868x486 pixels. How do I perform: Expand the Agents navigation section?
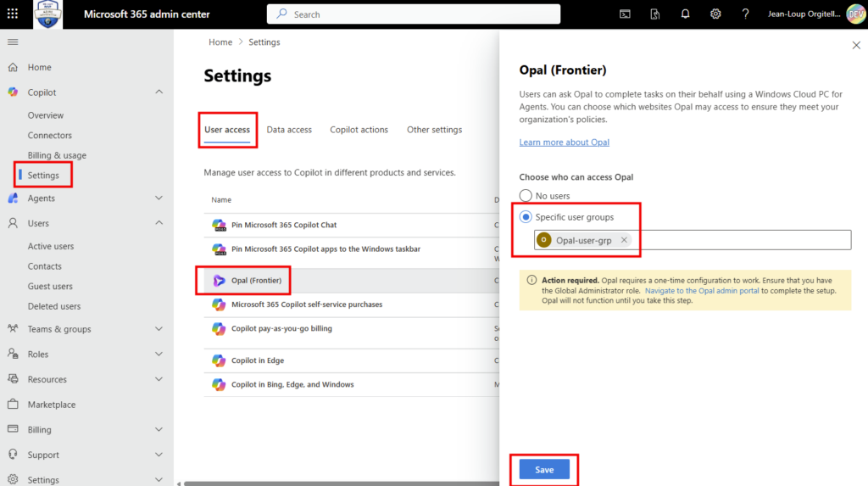pyautogui.click(x=159, y=198)
